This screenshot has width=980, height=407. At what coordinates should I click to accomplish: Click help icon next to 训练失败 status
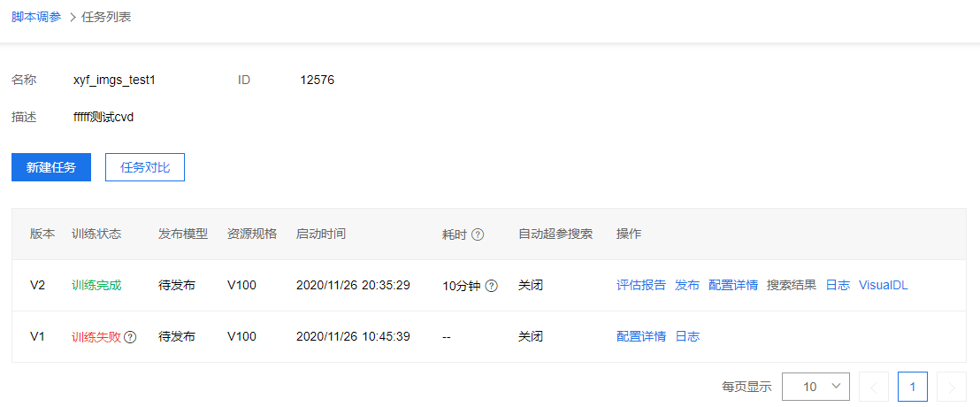pos(131,337)
